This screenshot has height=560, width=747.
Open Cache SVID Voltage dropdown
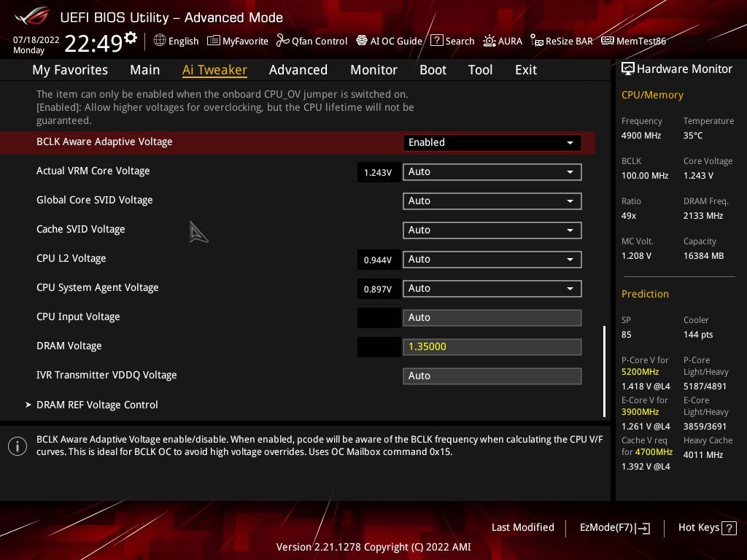click(x=492, y=230)
